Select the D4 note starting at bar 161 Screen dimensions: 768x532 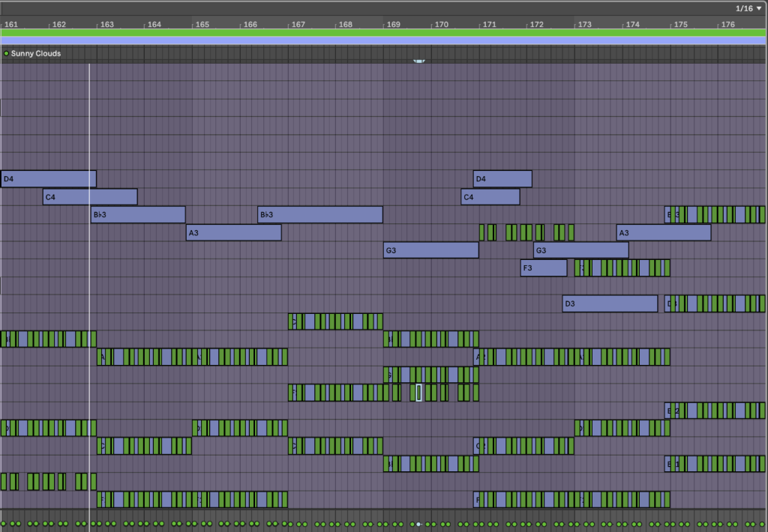click(x=49, y=179)
